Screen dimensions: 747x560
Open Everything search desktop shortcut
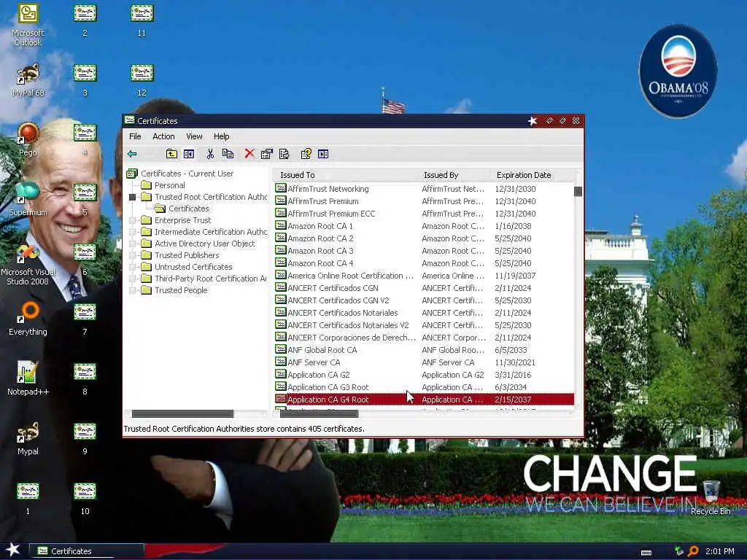(x=28, y=319)
